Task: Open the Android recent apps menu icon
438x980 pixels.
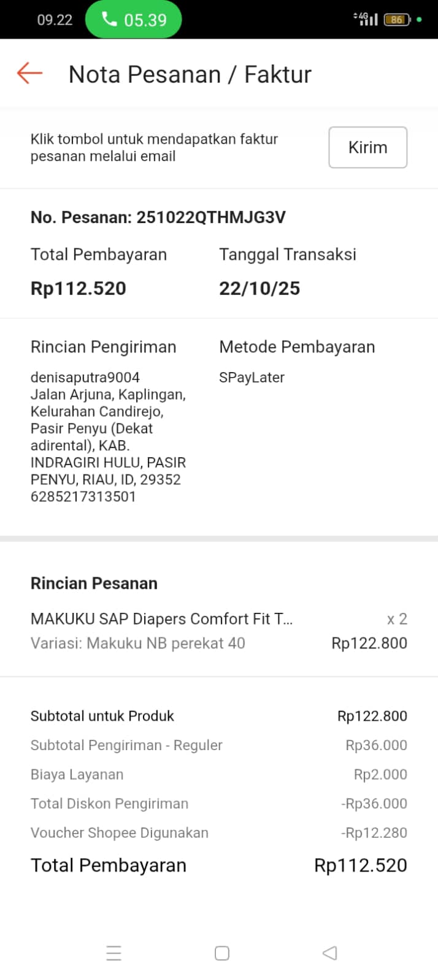Action: [113, 953]
